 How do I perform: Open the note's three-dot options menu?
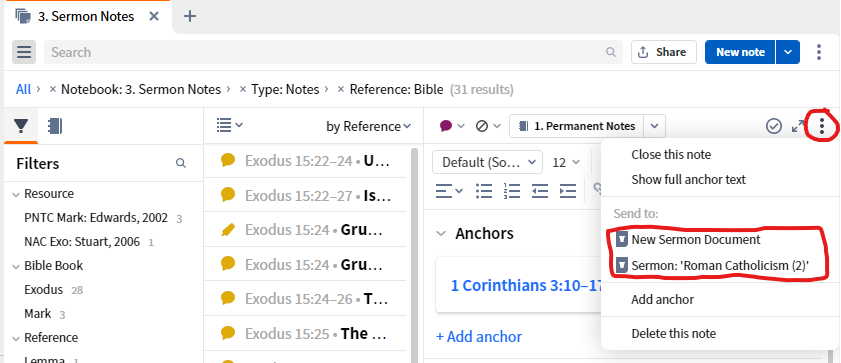(822, 126)
